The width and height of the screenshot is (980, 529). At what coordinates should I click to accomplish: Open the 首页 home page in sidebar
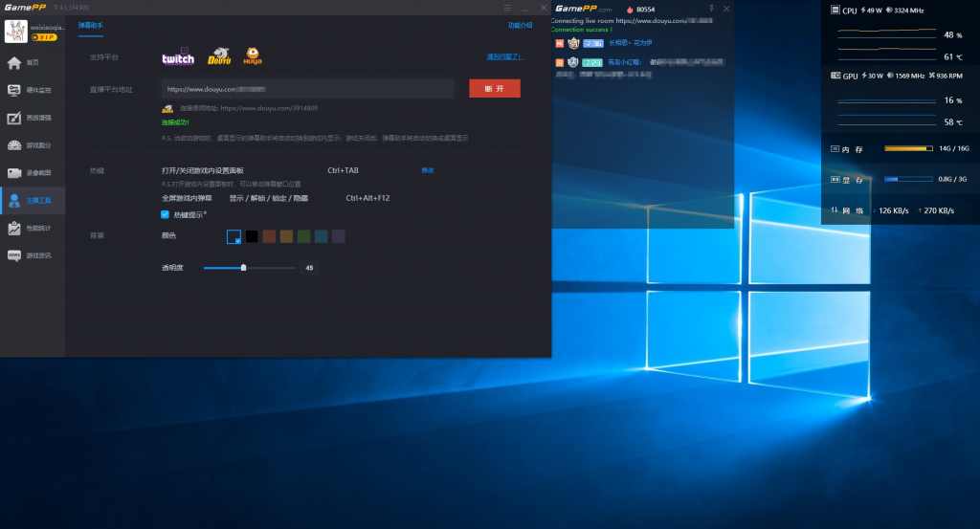(x=32, y=63)
